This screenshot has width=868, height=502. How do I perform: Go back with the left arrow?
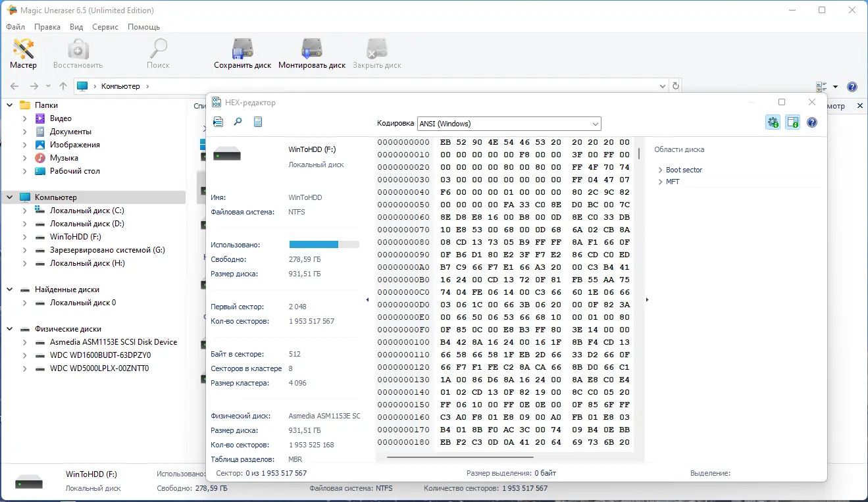pyautogui.click(x=14, y=86)
